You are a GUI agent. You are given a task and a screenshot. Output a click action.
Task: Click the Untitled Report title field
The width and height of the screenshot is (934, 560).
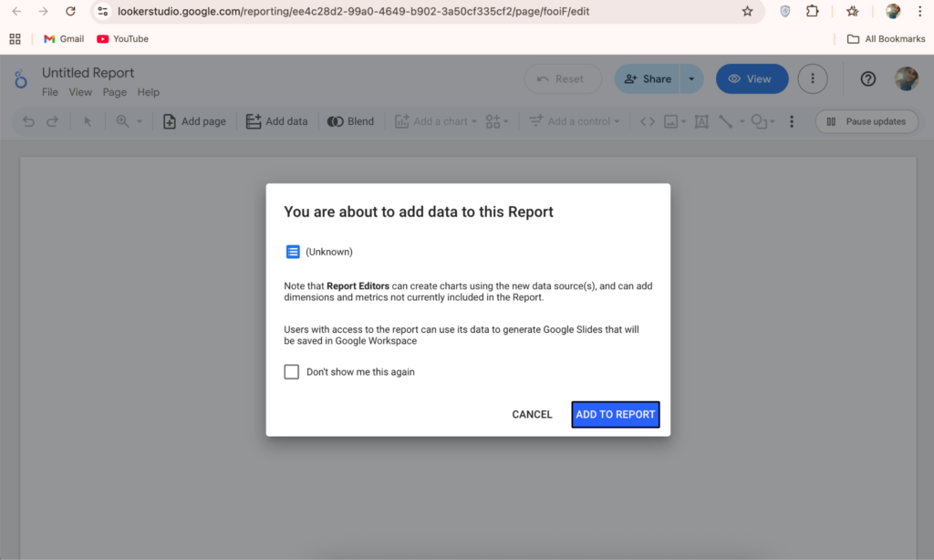(88, 73)
